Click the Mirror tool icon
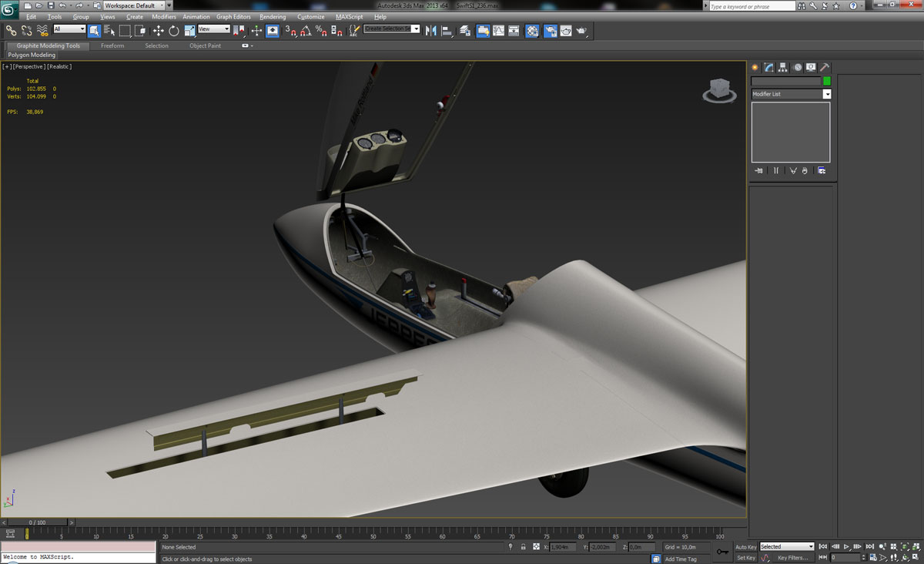 click(430, 31)
